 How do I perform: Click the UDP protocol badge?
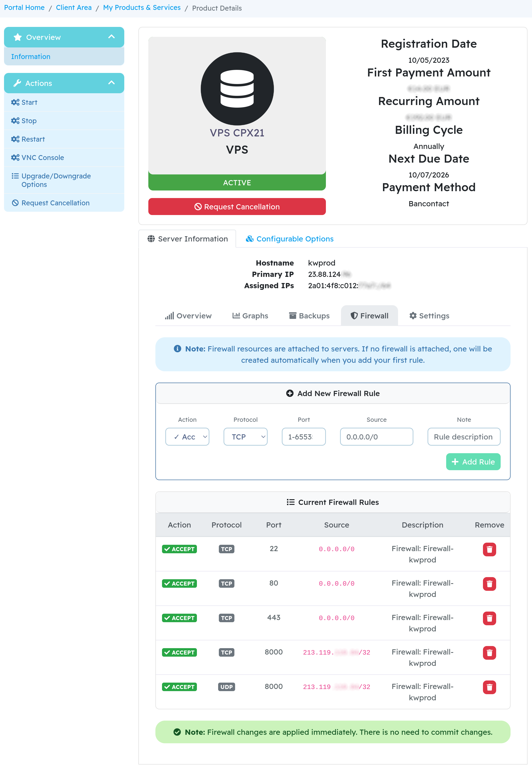pyautogui.click(x=226, y=687)
